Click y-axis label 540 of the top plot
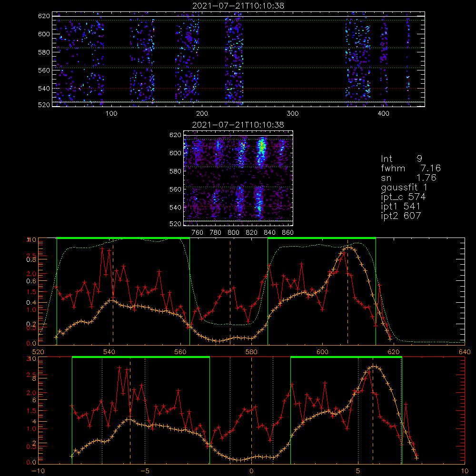Image resolution: width=476 pixels, height=476 pixels. point(44,89)
